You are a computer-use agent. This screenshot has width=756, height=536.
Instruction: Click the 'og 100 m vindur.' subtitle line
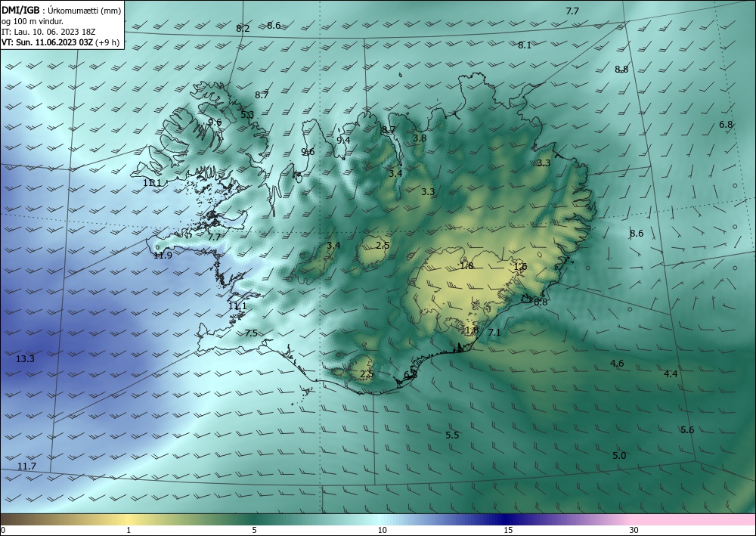tap(33, 21)
